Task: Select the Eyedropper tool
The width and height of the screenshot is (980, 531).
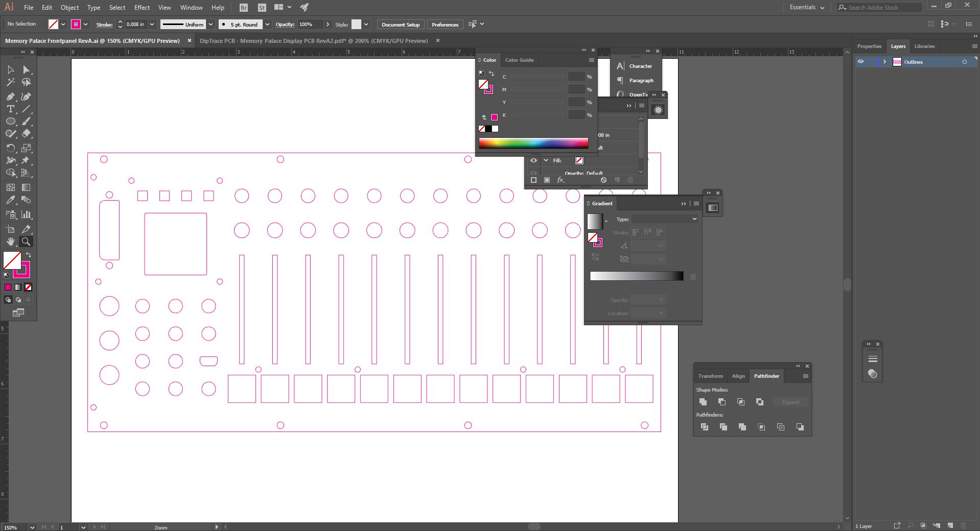Action: (11, 200)
